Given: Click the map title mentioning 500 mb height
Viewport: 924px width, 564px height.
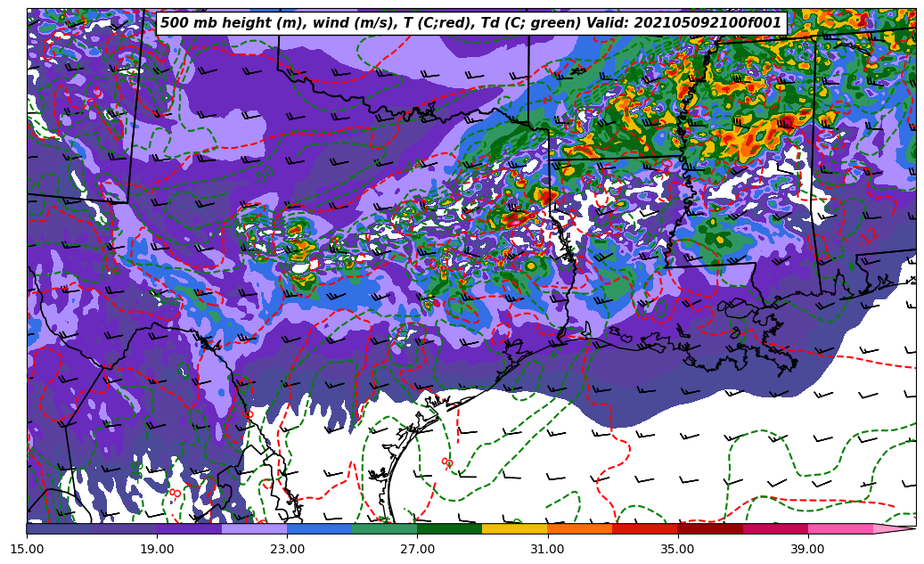Looking at the screenshot, I should [x=471, y=23].
